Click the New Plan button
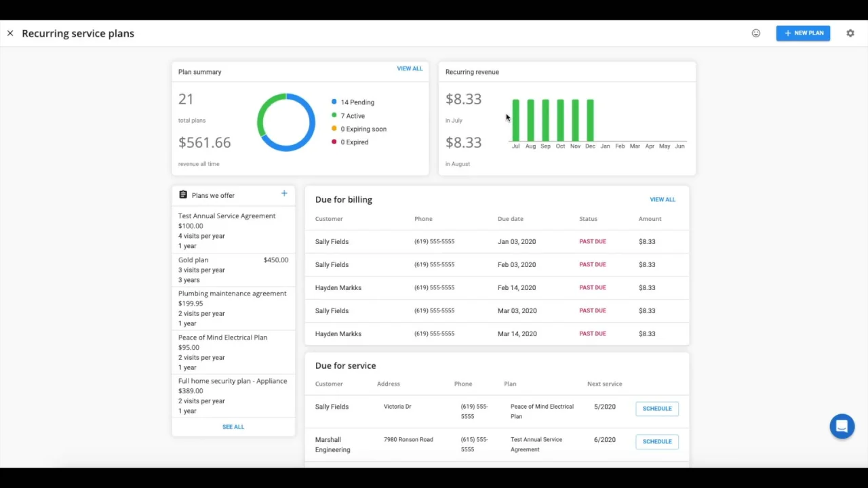Image resolution: width=868 pixels, height=488 pixels. coord(803,33)
